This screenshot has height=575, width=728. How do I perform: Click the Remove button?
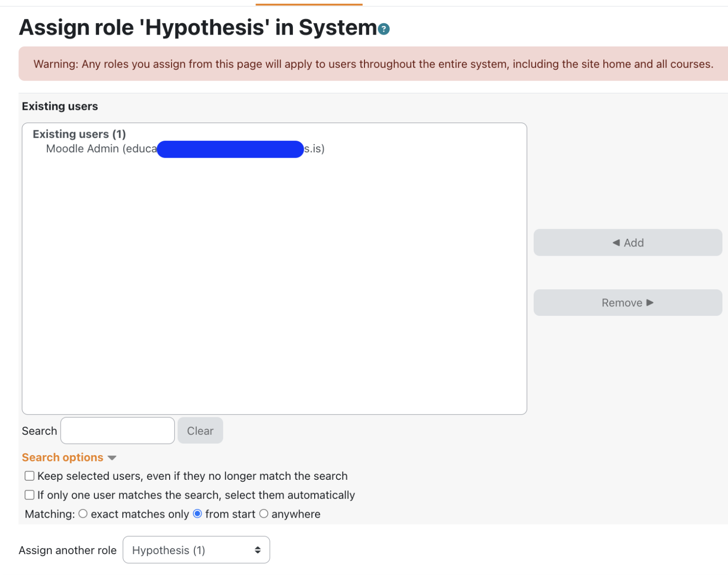click(628, 302)
